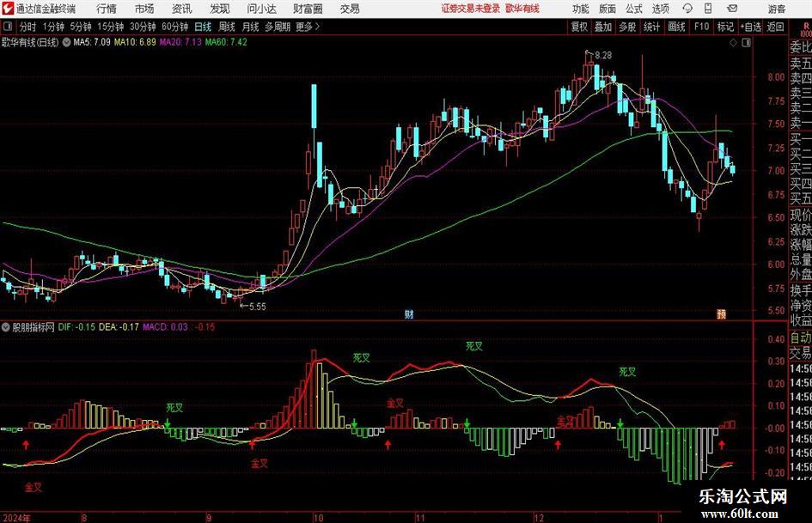Image resolution: width=812 pixels, height=523 pixels.
Task: Open the 问小达 menu
Action: [x=261, y=9]
